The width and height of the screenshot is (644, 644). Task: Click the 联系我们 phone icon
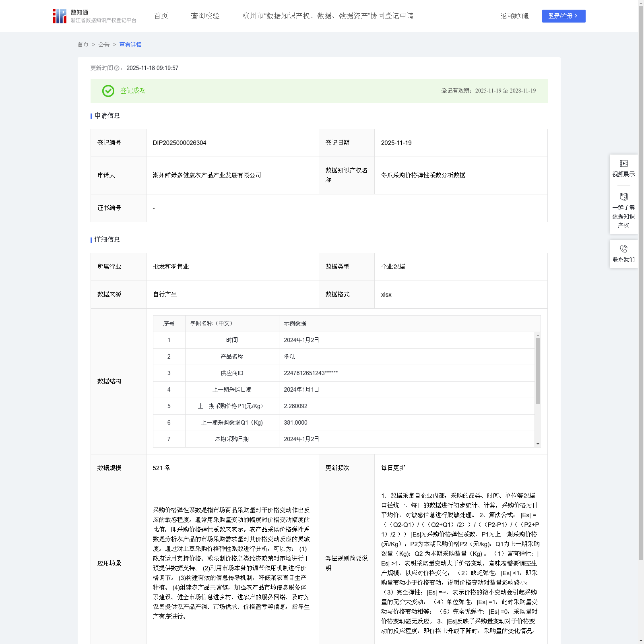click(623, 249)
